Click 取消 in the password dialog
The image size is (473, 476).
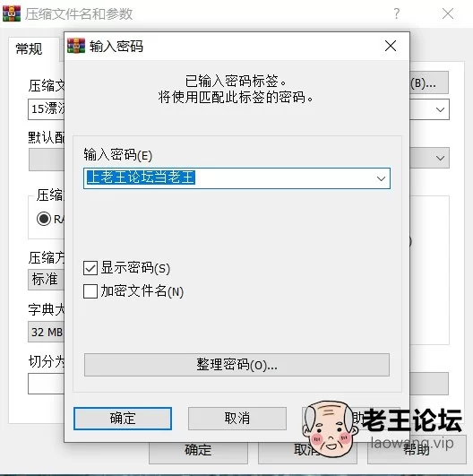(x=237, y=419)
